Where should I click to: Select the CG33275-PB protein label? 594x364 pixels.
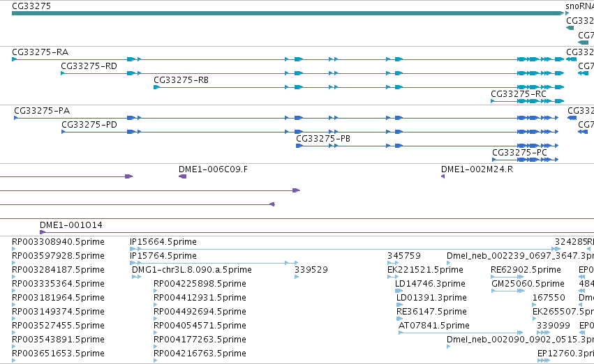(323, 139)
